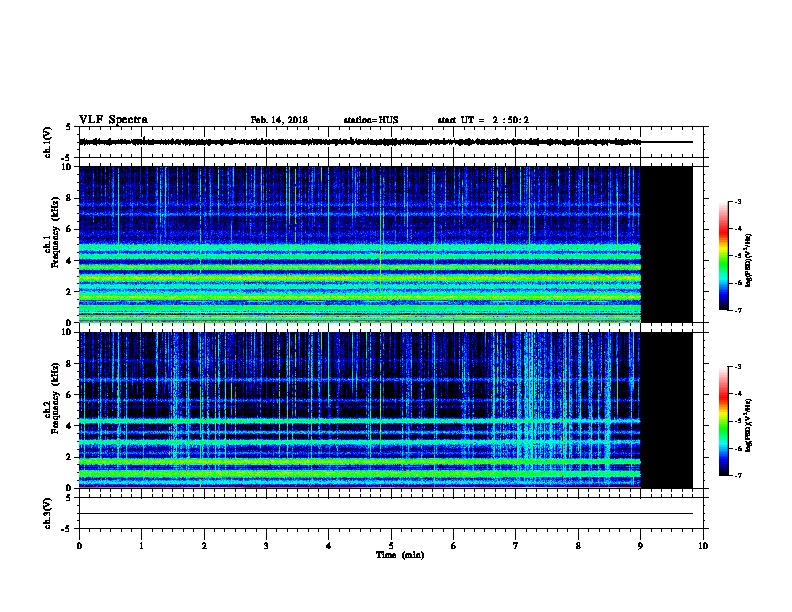This screenshot has height=612, width=792.
Task: Select the ch.2 "Frequency (kHz)" axis label
Action: 55,398
